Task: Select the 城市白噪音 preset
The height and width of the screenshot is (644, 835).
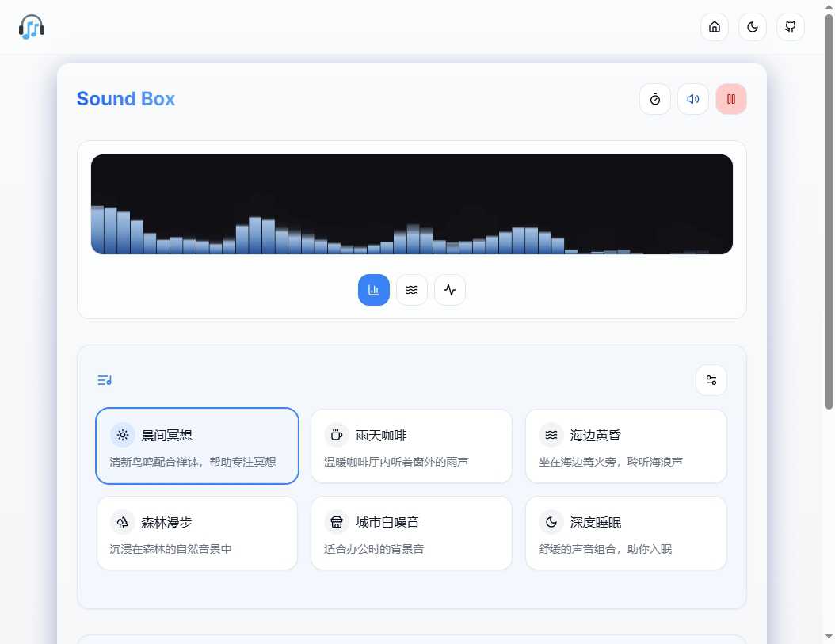Action: coord(411,532)
